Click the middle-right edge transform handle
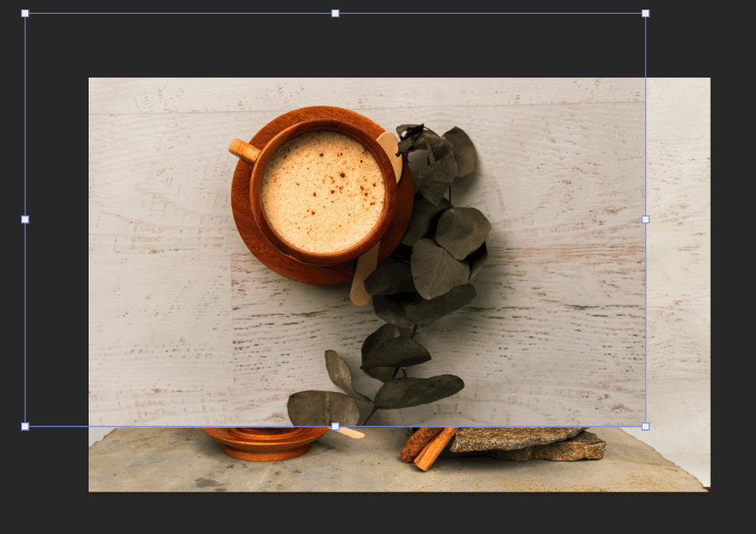Viewport: 756px width, 534px height. click(645, 219)
